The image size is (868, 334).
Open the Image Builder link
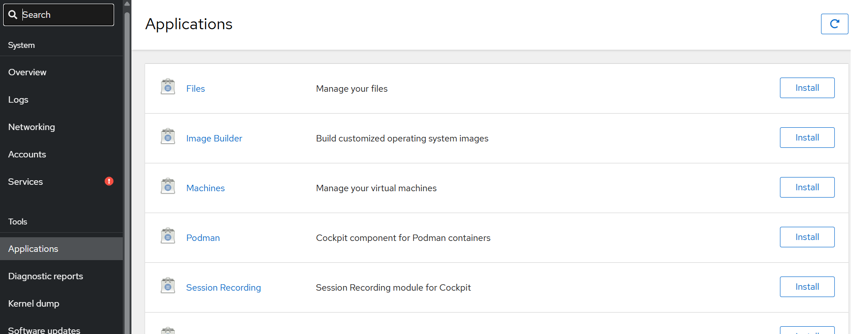(214, 138)
